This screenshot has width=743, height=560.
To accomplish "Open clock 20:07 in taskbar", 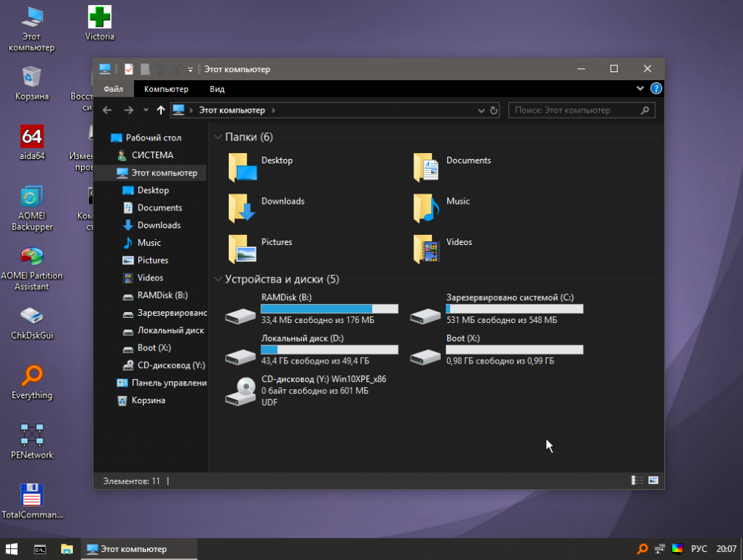I will click(x=726, y=549).
